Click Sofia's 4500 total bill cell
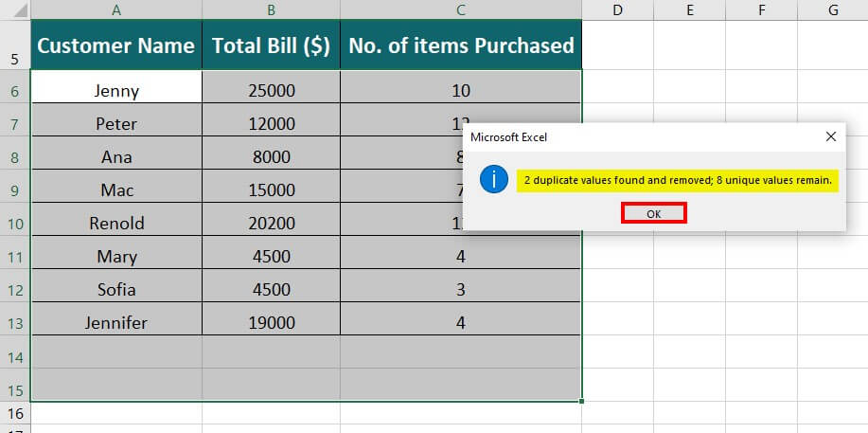This screenshot has width=868, height=433. click(272, 286)
